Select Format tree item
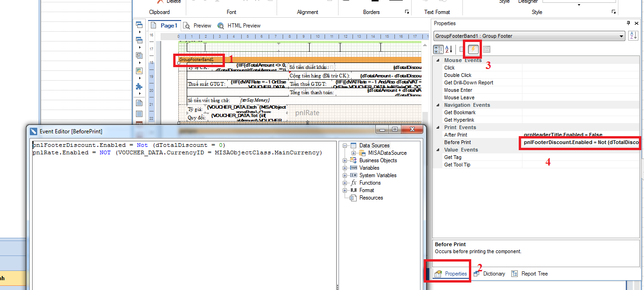Viewport: 644px width, 290px height. click(367, 190)
